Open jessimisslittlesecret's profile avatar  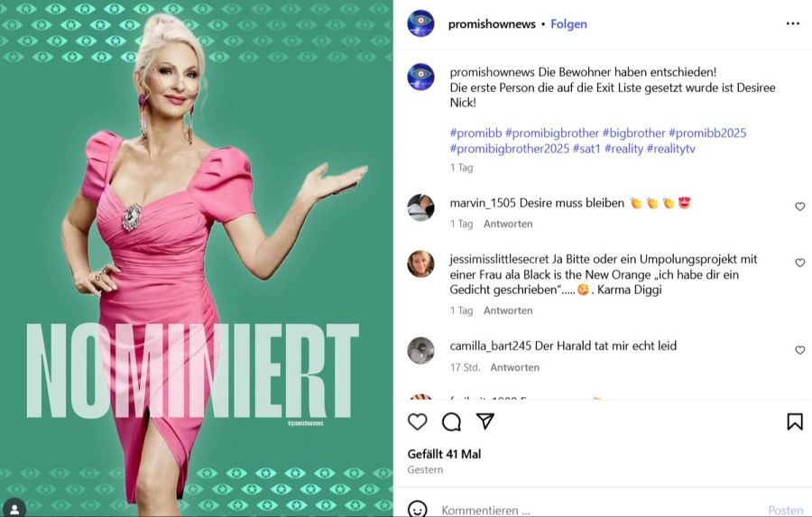[420, 263]
